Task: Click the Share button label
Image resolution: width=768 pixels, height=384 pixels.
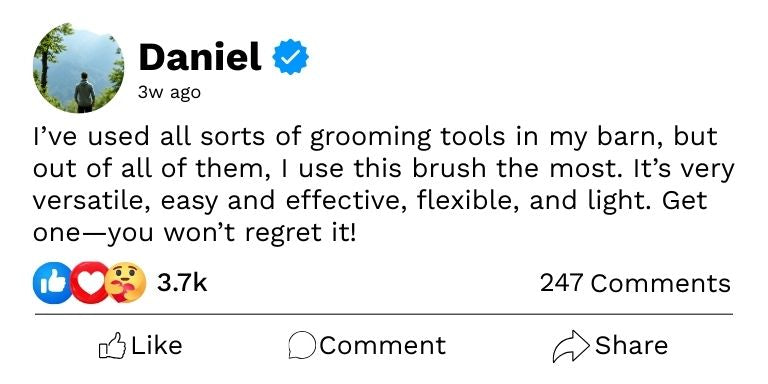Action: click(x=631, y=345)
